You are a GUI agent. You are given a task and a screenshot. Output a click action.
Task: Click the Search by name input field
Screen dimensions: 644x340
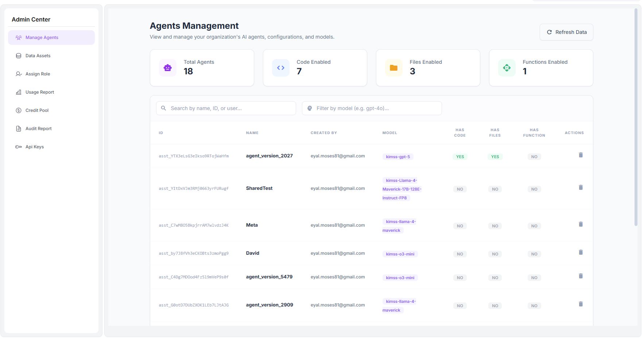pyautogui.click(x=226, y=108)
